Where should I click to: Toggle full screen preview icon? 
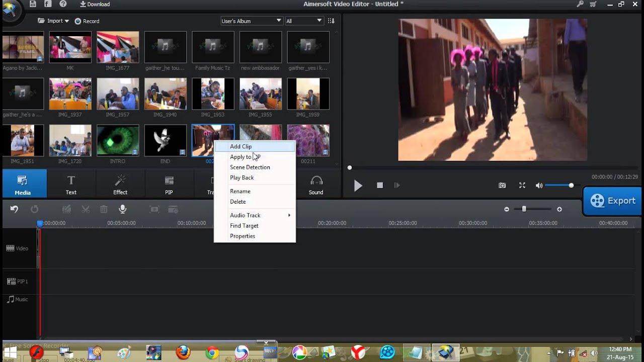coord(522,186)
